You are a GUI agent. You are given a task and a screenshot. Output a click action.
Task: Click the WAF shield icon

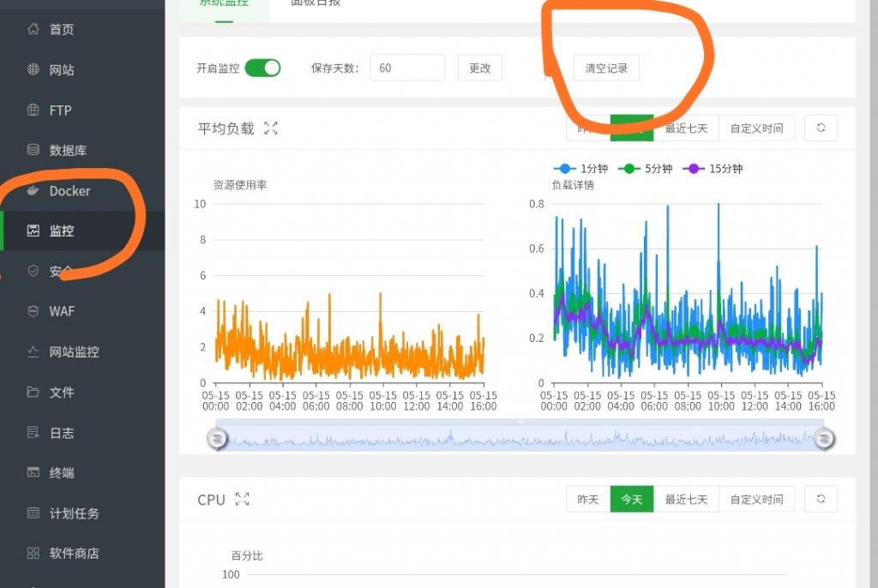33,311
